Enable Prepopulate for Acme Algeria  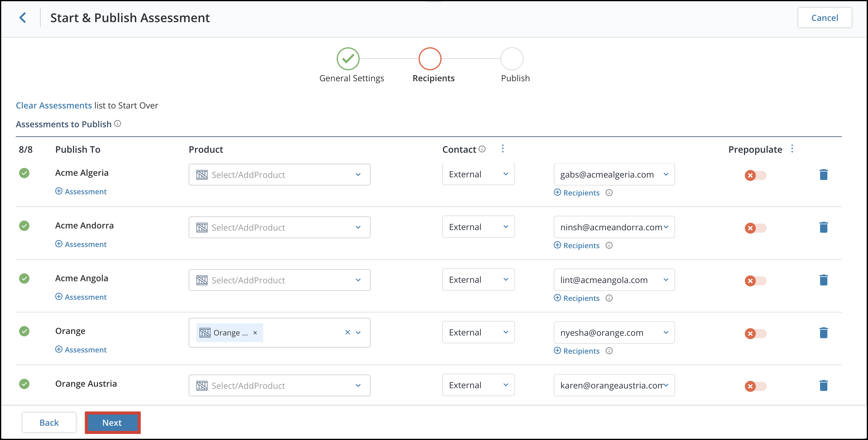[x=755, y=175]
